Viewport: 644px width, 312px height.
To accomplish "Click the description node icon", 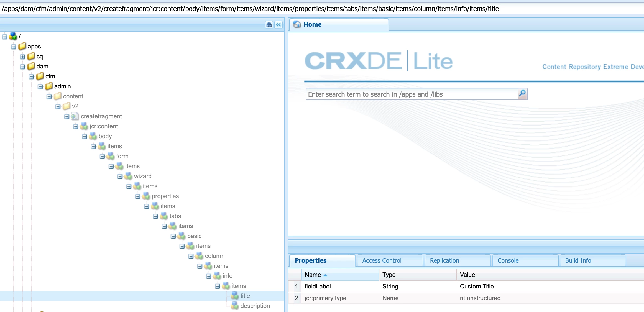I will click(235, 306).
